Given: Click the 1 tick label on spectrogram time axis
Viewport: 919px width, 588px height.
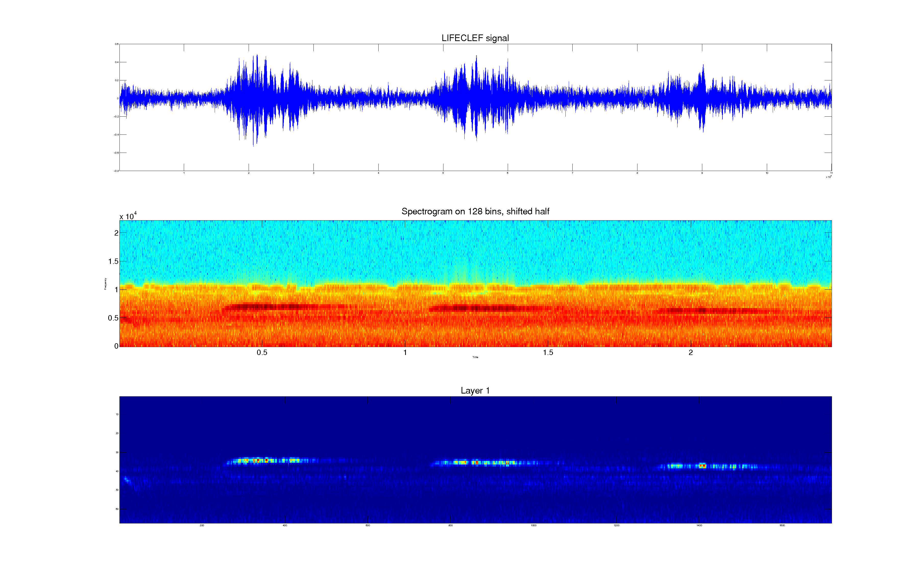Looking at the screenshot, I should click(x=405, y=353).
